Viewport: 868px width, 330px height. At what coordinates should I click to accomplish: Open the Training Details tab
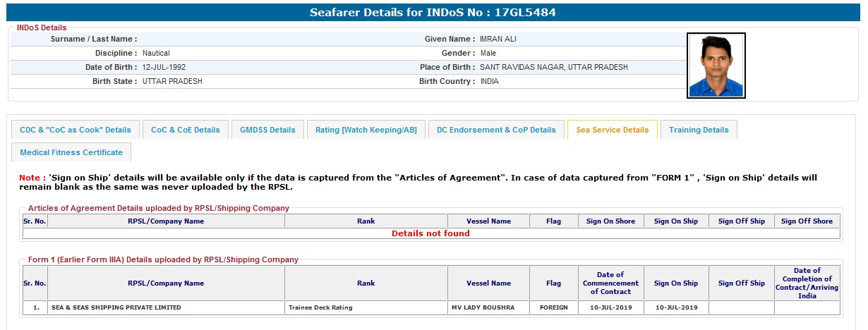[x=699, y=130]
